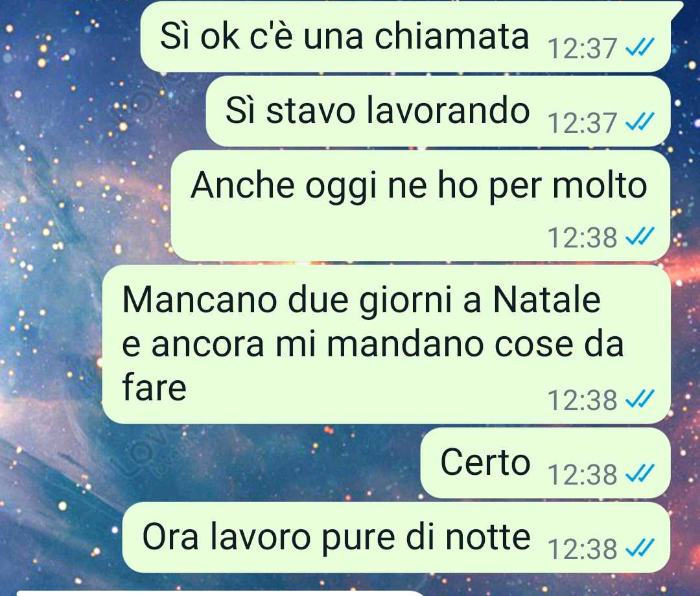This screenshot has height=596, width=700.
Task: Tap the read ticks on 'Sì ok c'è una chiamata'
Action: pyautogui.click(x=640, y=47)
